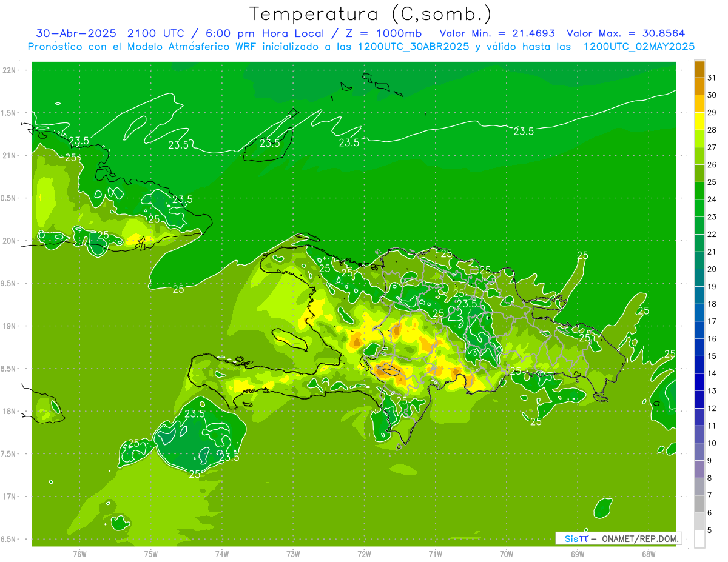Click legend value 15
Viewport: 728px width, 562px height.
click(712, 356)
